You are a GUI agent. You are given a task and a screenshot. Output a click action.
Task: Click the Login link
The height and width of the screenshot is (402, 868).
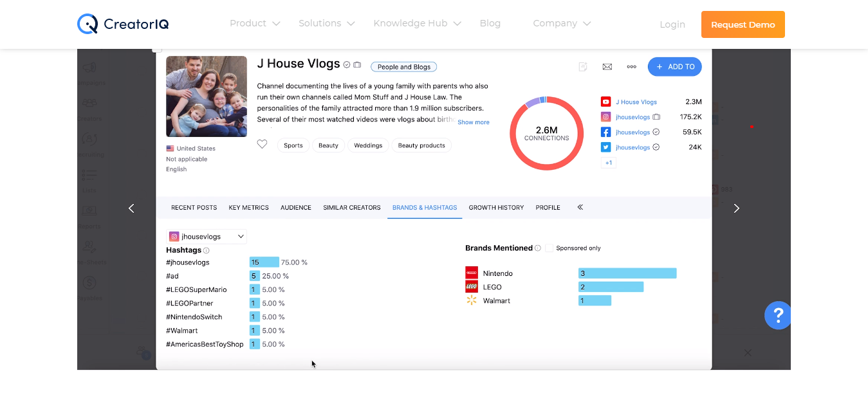click(x=672, y=24)
